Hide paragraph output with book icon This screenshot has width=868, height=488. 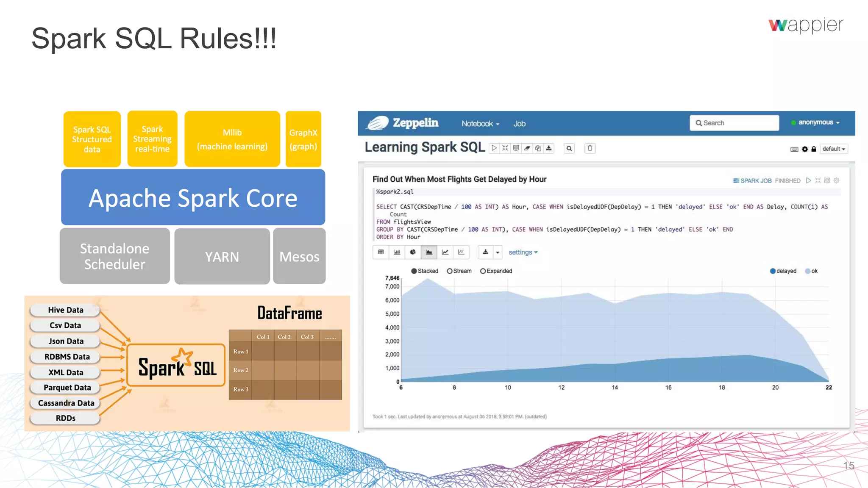[827, 180]
